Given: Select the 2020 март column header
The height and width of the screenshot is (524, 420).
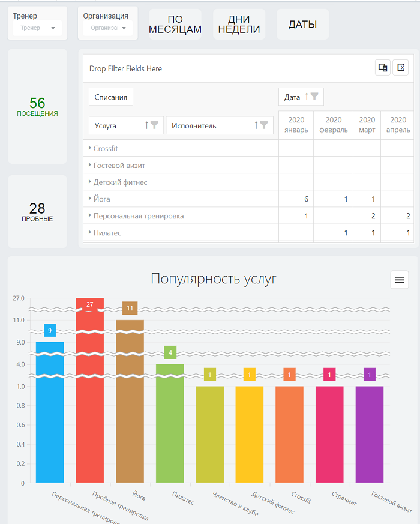Looking at the screenshot, I should 367,125.
